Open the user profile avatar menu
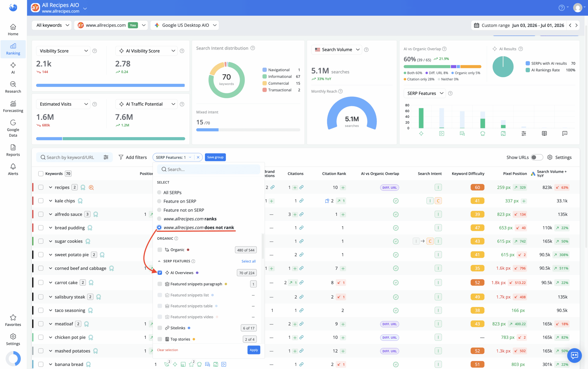This screenshot has height=369, width=588. pos(577,8)
